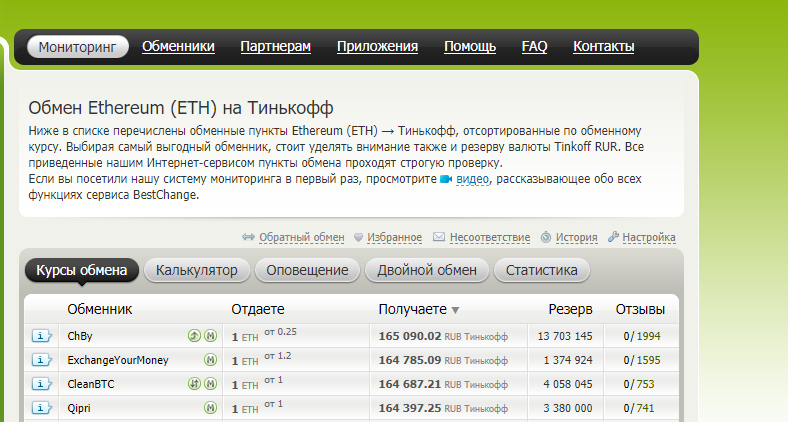Follow the видео link in description
This screenshot has height=422, width=788.
point(472,179)
